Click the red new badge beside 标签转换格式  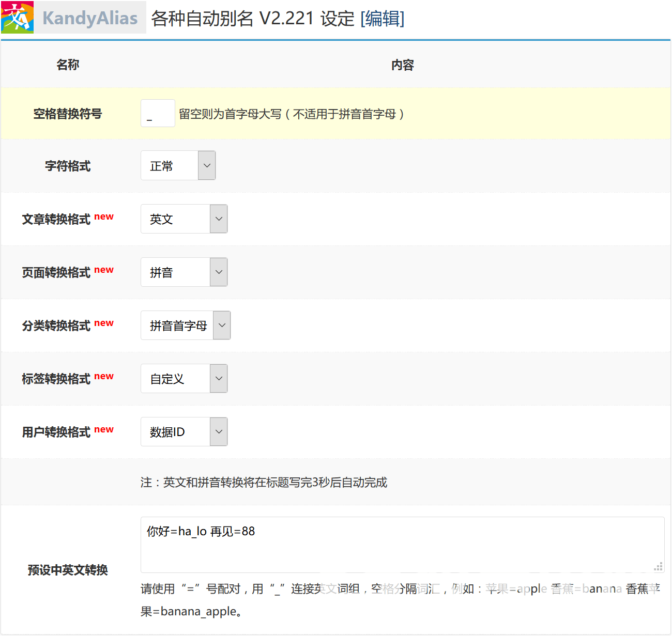[x=104, y=376]
